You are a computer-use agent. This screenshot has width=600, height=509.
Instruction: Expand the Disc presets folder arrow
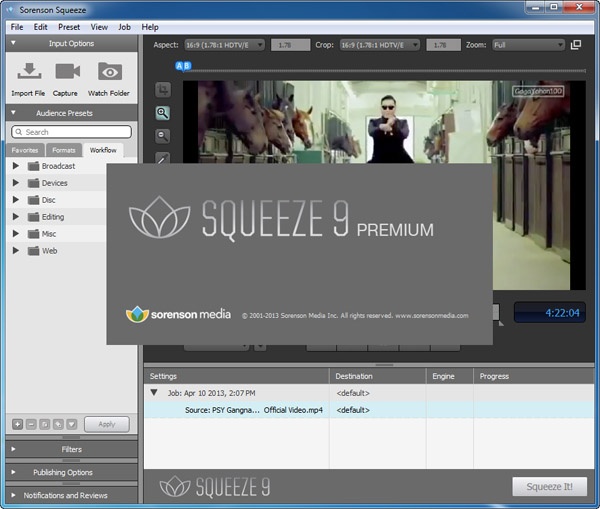[x=16, y=199]
